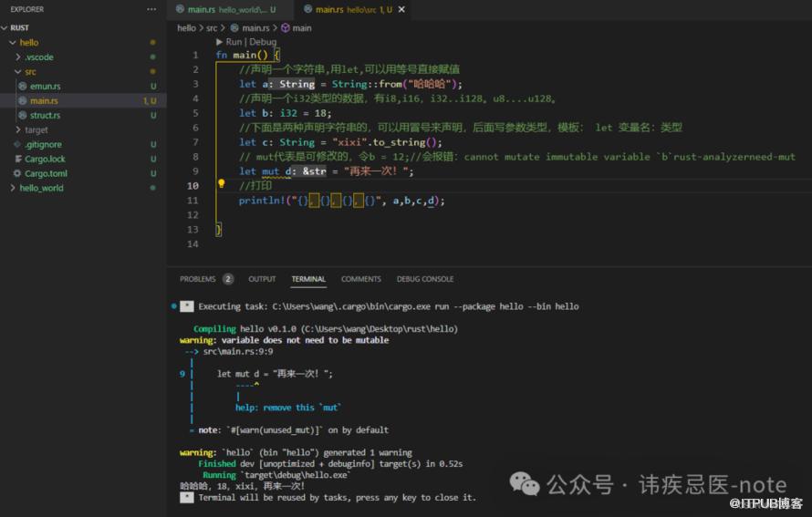Click the problems count badge showing 2
This screenshot has width=812, height=517.
click(x=227, y=279)
